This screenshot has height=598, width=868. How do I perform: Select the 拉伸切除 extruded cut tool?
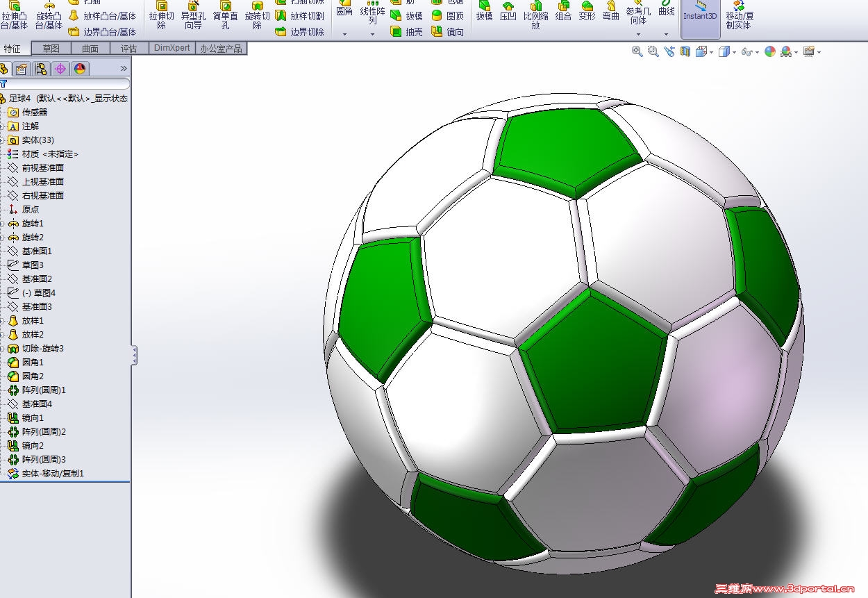161,15
